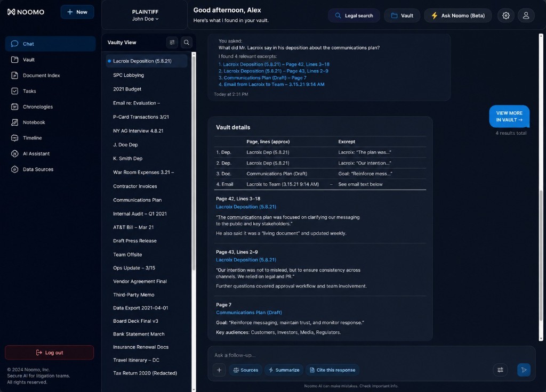The height and width of the screenshot is (392, 546).
Task: Click table row 4. Email Lacroix to Team
Action: pos(320,184)
